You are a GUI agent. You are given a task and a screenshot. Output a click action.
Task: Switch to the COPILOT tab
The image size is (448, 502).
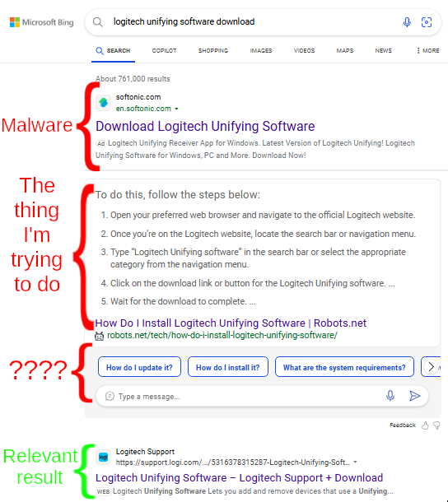pos(164,50)
